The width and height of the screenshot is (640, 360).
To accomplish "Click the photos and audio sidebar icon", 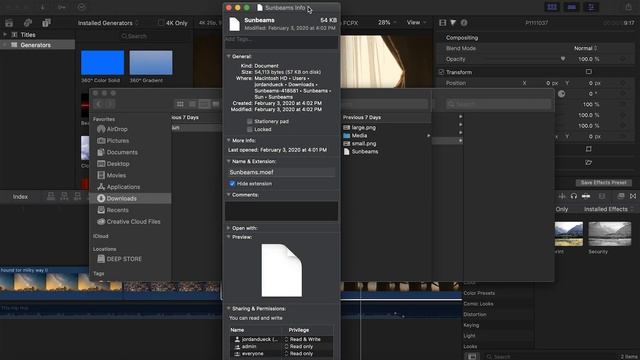I will click(28, 23).
